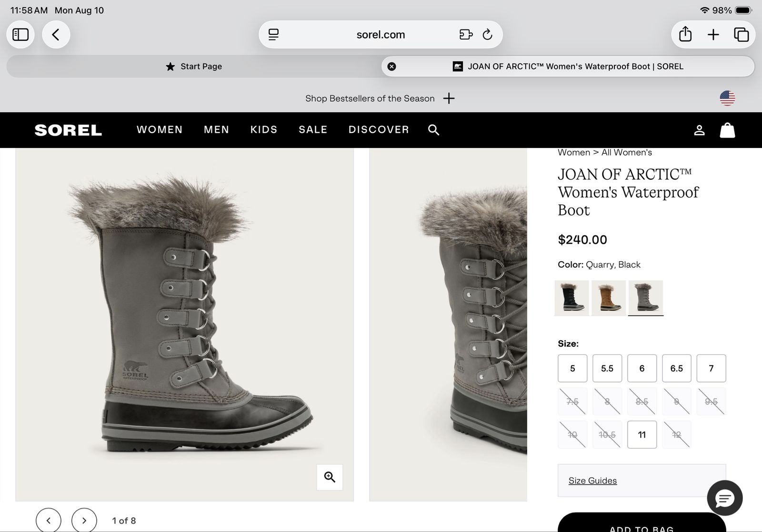Select the brown boot color swatch
762x532 pixels.
pos(609,298)
